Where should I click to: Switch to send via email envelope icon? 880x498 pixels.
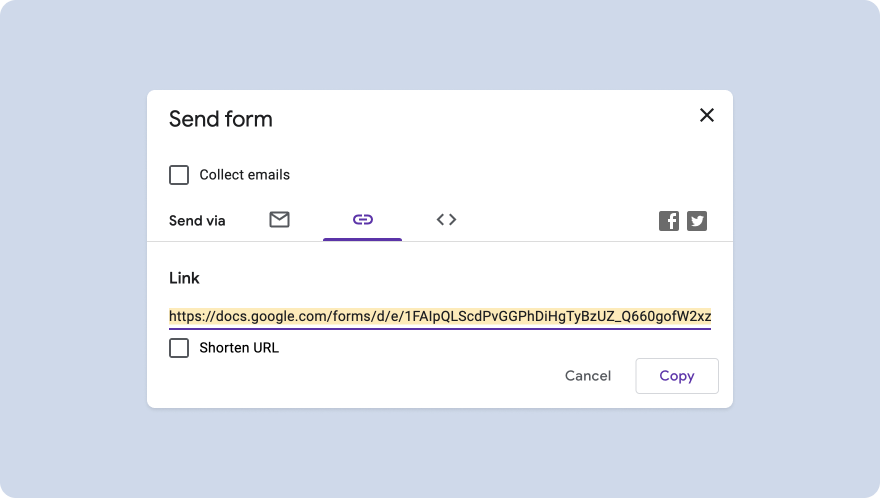coord(279,220)
